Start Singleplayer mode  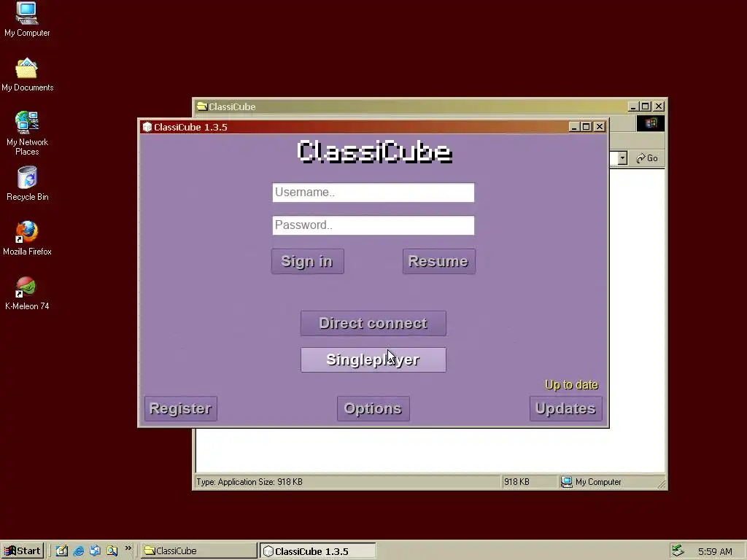[x=373, y=359]
